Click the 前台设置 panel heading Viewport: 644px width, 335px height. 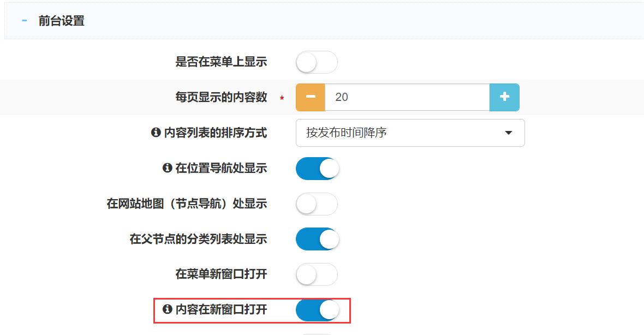61,21
